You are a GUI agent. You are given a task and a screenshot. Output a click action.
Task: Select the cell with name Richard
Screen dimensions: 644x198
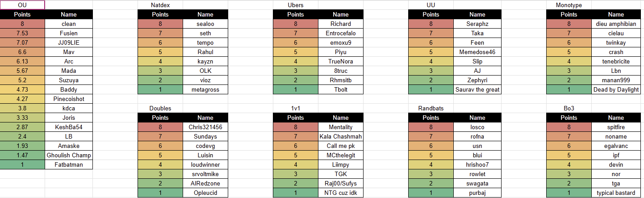[x=341, y=24]
